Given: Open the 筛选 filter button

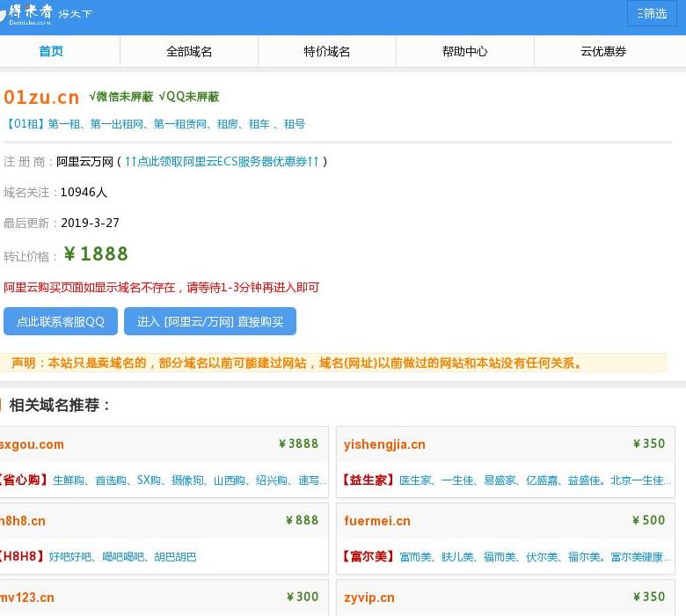Looking at the screenshot, I should tap(652, 13).
